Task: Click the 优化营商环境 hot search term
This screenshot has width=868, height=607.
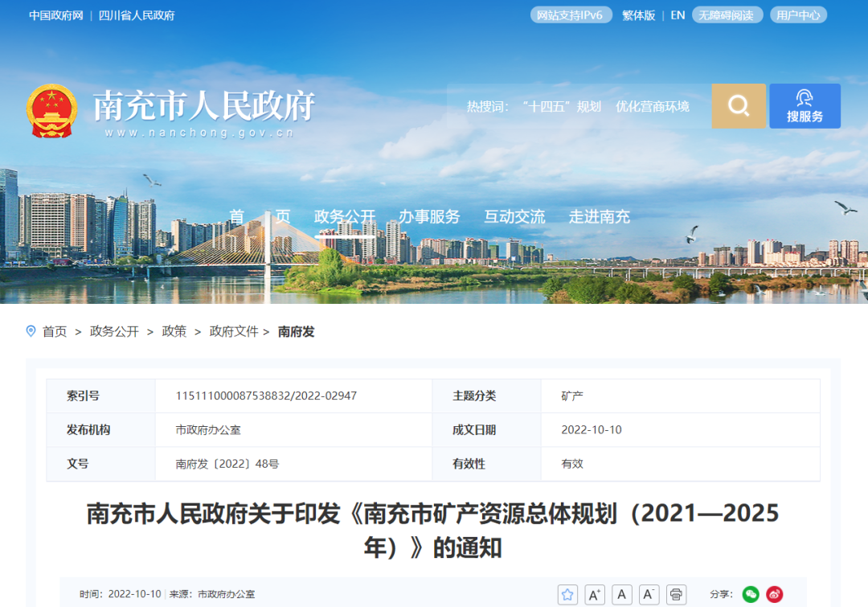Action: (x=652, y=107)
